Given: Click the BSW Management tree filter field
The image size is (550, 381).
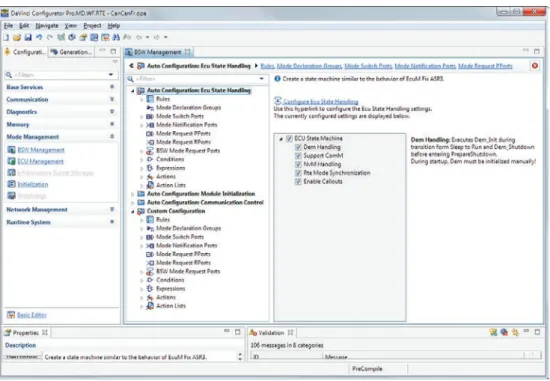Looking at the screenshot, I should [196, 79].
